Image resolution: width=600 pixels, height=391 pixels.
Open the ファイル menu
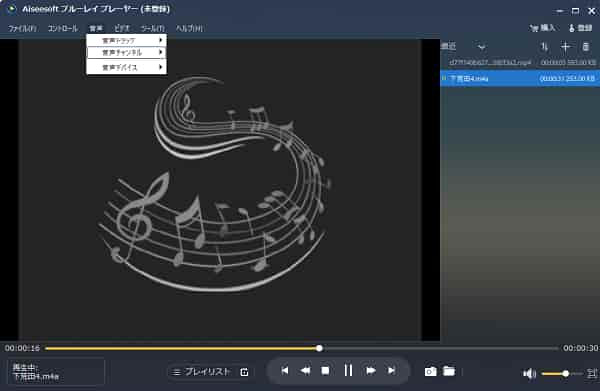(23, 28)
